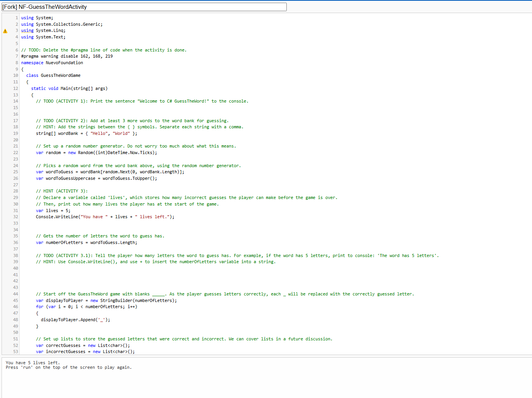Click the Random number generator declaration
Viewport: 532px width, 398px height.
tap(96, 153)
